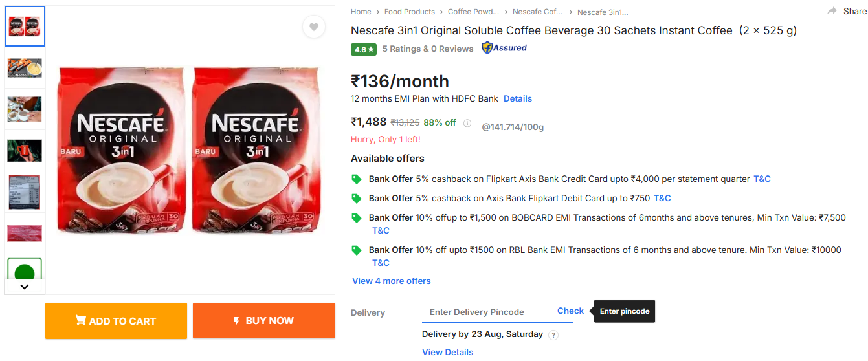Image resolution: width=868 pixels, height=361 pixels.
Task: Go to Home breadcrumb
Action: tap(361, 12)
